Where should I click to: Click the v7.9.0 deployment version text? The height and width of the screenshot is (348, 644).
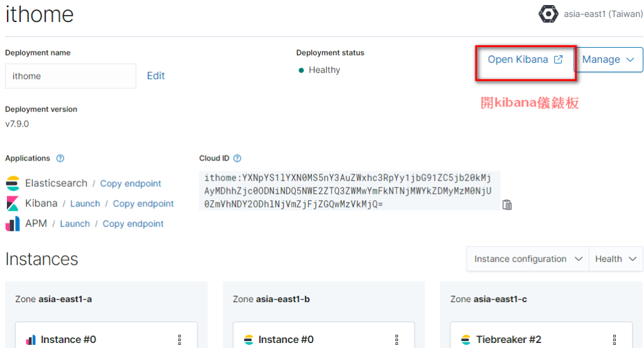click(x=17, y=124)
